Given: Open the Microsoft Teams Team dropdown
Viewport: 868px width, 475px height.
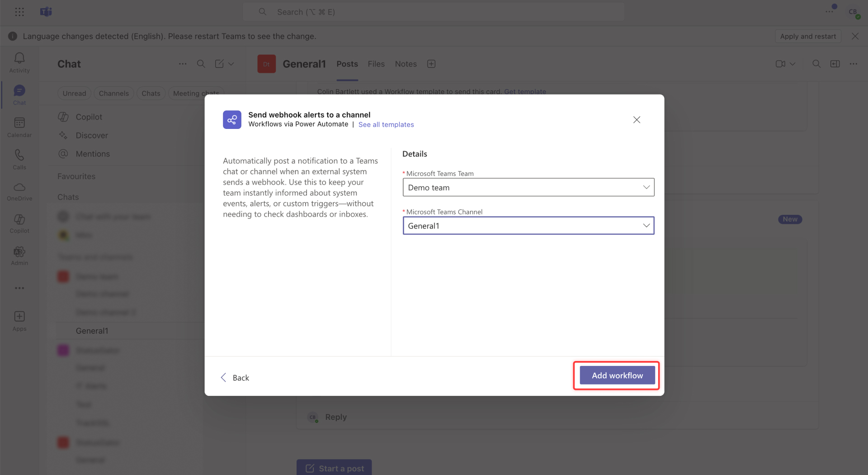Looking at the screenshot, I should (528, 187).
